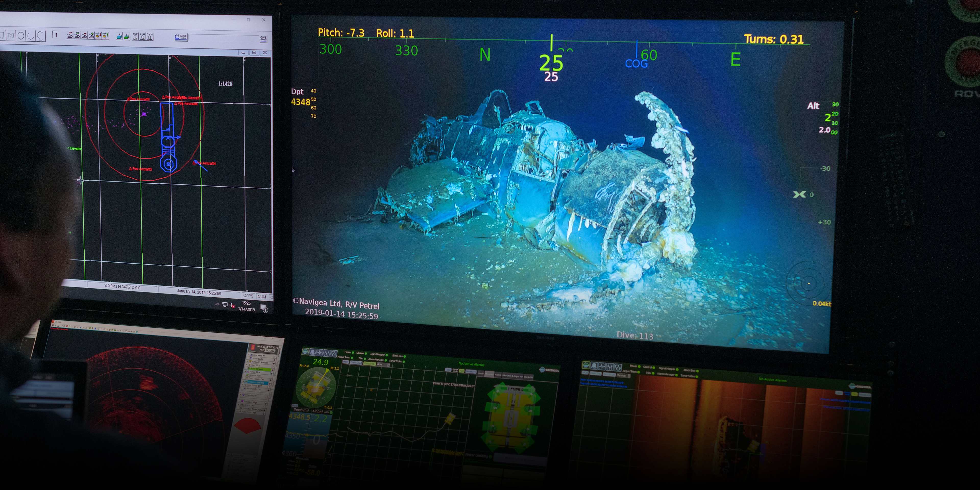This screenshot has width=980, height=490.
Task: Click Clear Trail button, middle Greensea screen
Action: (x=357, y=363)
